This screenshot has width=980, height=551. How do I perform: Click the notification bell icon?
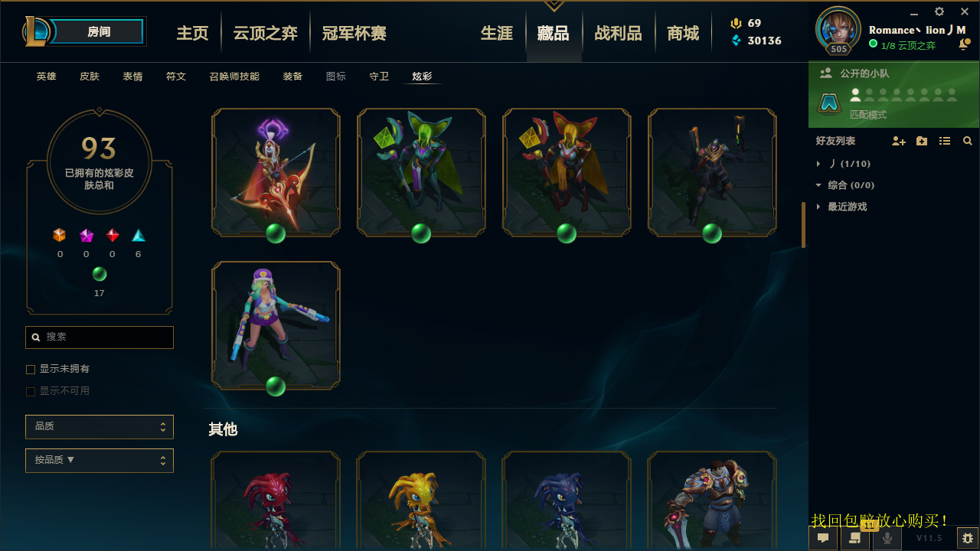point(964,45)
